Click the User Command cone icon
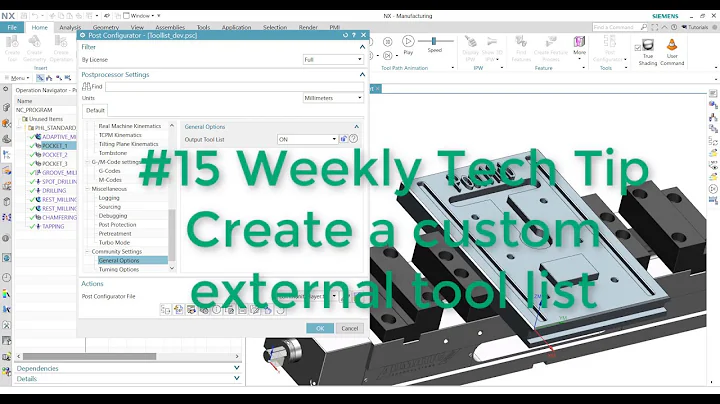The image size is (720, 404). (x=672, y=45)
